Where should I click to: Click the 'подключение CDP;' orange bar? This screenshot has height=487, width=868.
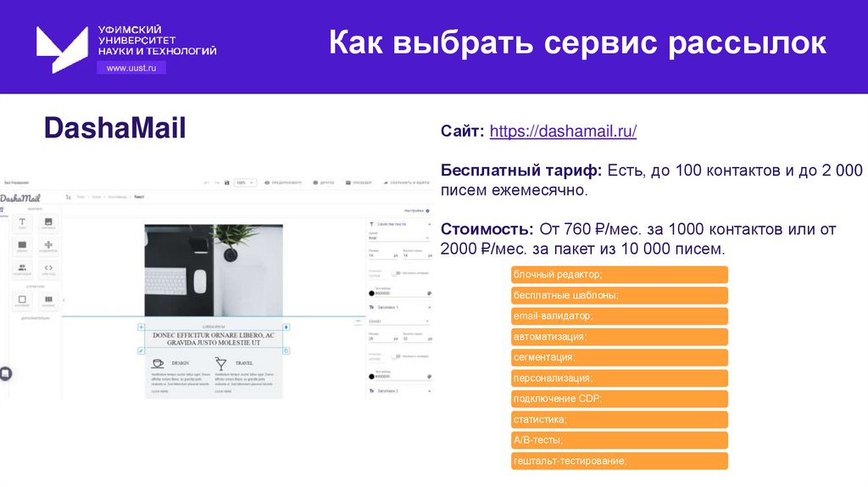point(620,399)
